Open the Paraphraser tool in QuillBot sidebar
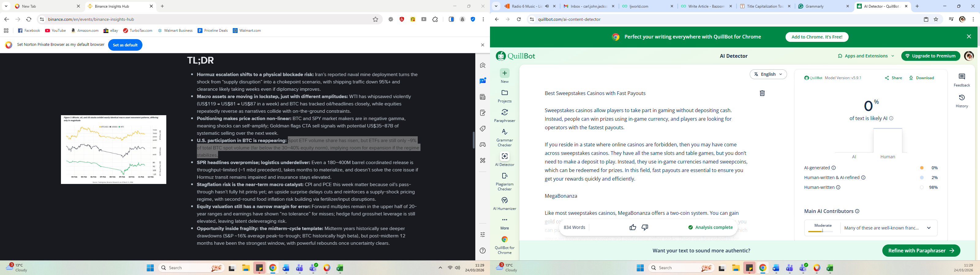The image size is (980, 275). coord(504,116)
